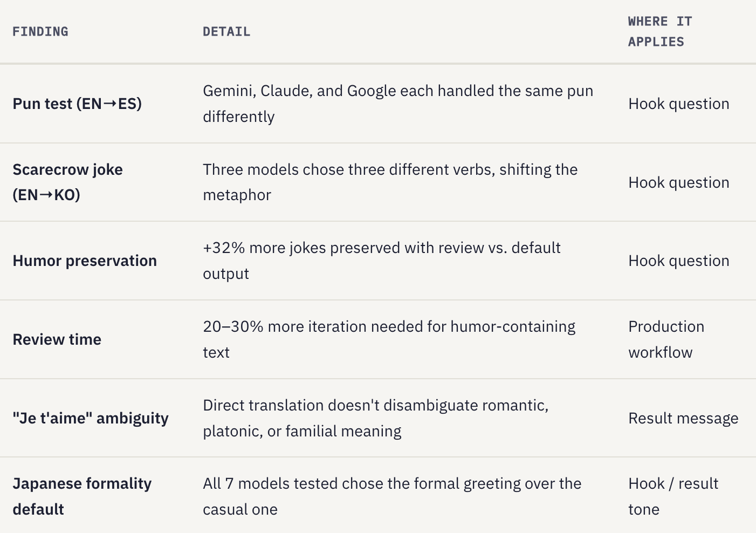
Task: Click Hook question in Pun test row
Action: (x=679, y=104)
